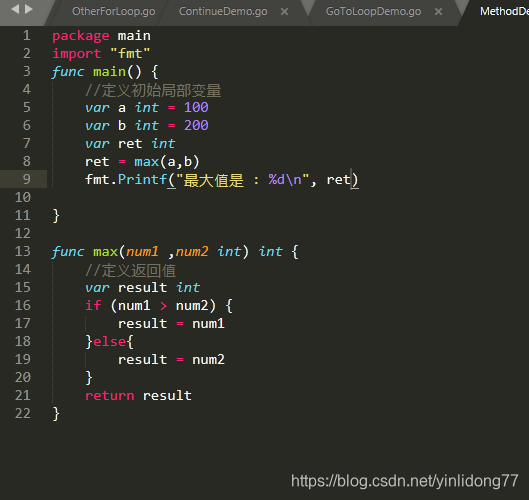Click the max(a,b) call on line 8

point(167,162)
